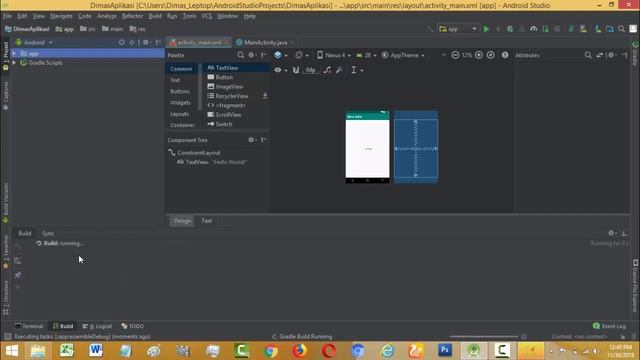Toggle the autoconnect magnet icon

tap(296, 70)
